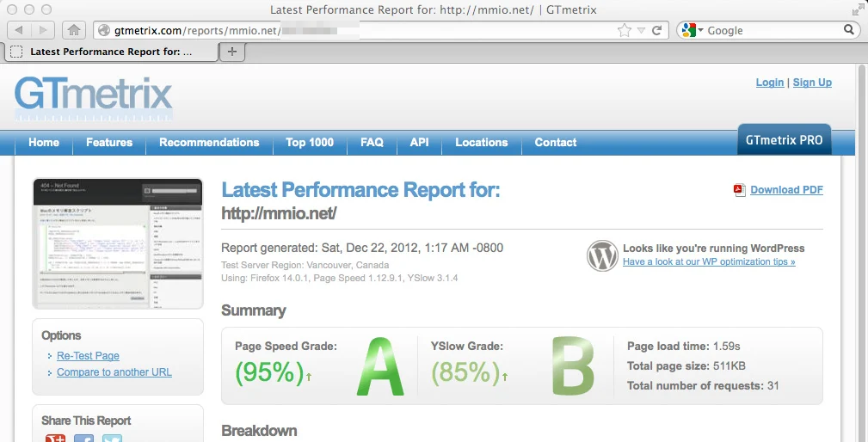Click the Summary section heading

click(x=254, y=310)
